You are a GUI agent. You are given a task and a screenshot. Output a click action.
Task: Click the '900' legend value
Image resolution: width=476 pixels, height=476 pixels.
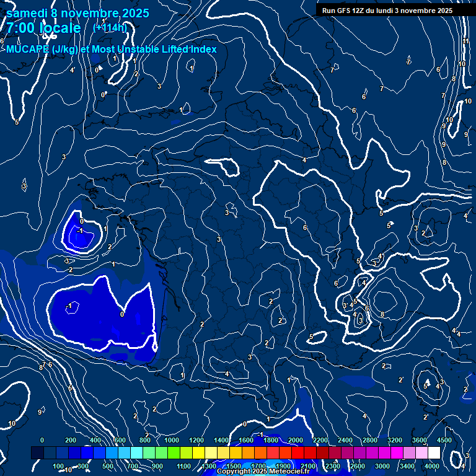pyautogui.click(x=157, y=466)
